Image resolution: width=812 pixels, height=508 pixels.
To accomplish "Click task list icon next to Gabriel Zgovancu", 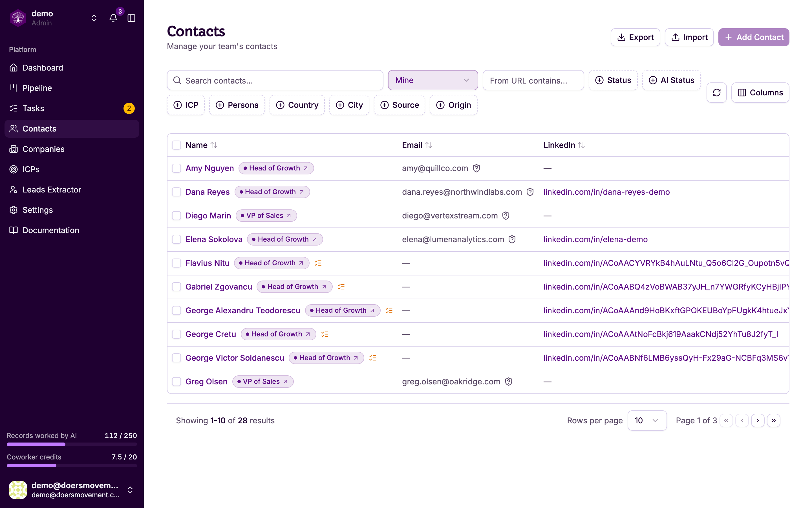I will [x=341, y=286].
